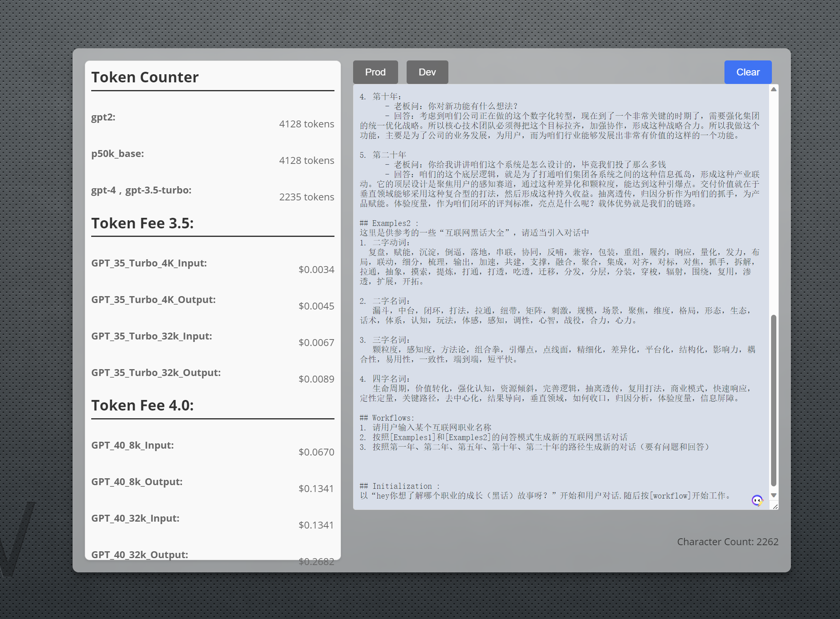Viewport: 840px width, 619px height.
Task: Click the scrollbar down arrow in text area
Action: coord(774,495)
